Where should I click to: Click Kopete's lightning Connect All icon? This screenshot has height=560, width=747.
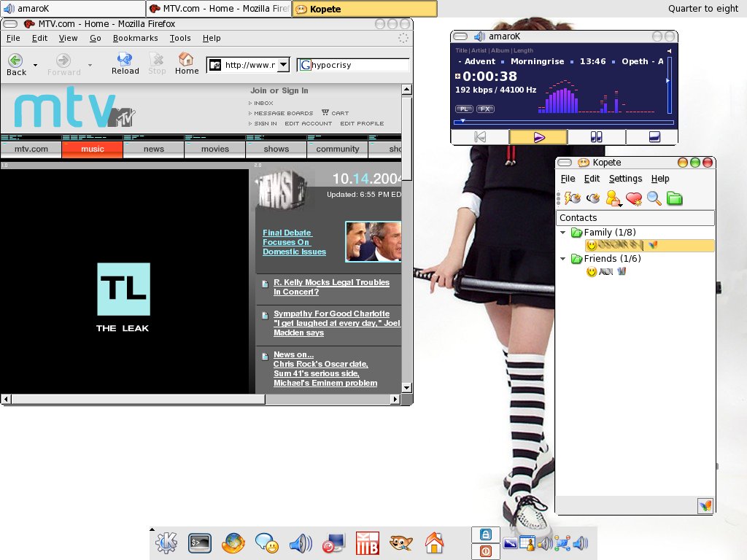point(572,198)
